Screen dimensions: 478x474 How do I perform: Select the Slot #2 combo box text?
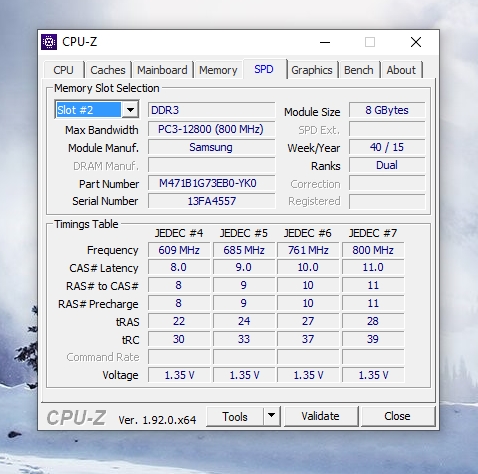point(88,110)
